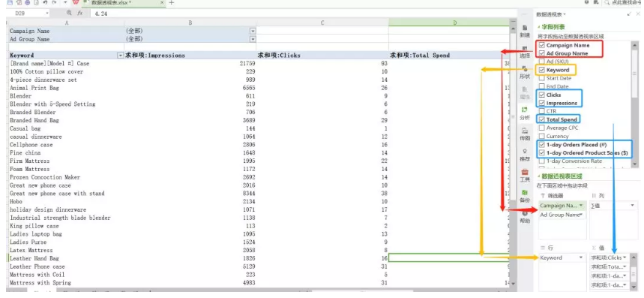Open the 形状 (Shape) sidebar tool
644x298 pixels.
[x=525, y=72]
